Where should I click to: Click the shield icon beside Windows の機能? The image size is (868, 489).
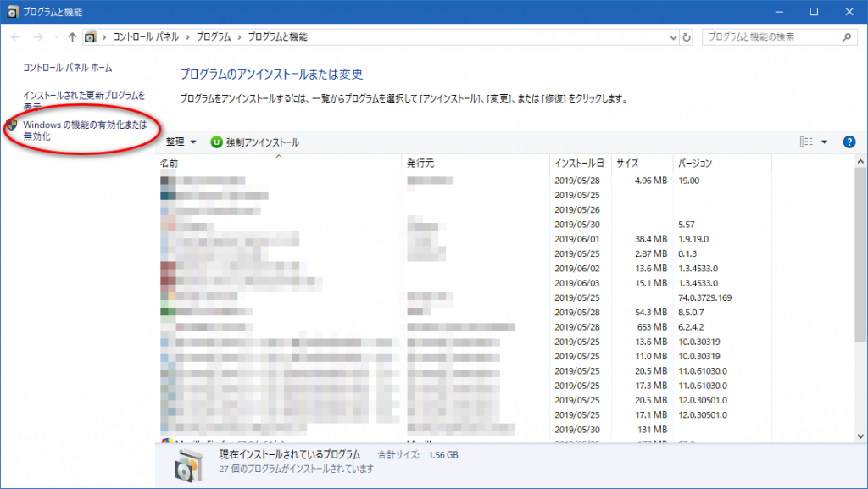click(x=12, y=125)
